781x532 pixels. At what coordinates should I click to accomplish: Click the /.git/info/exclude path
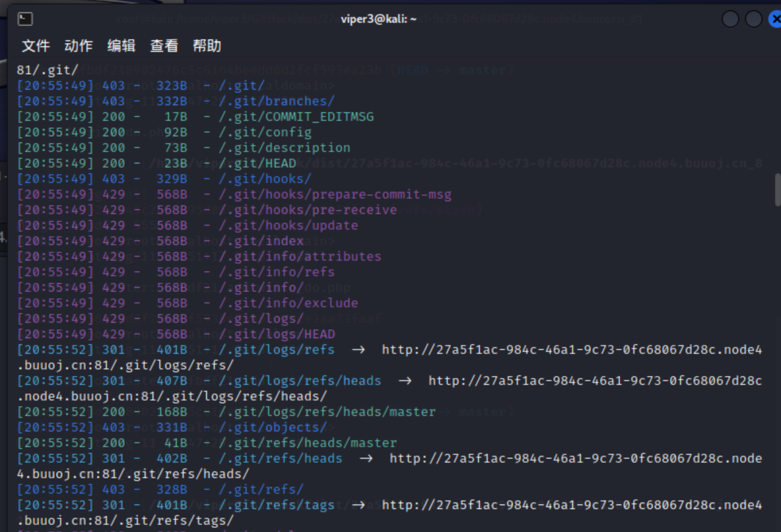(x=289, y=303)
